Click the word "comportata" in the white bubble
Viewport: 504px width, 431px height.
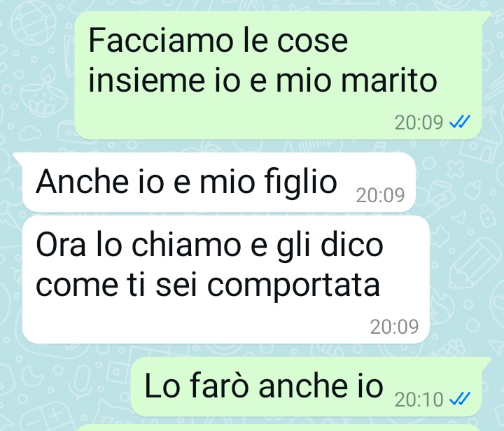293,286
